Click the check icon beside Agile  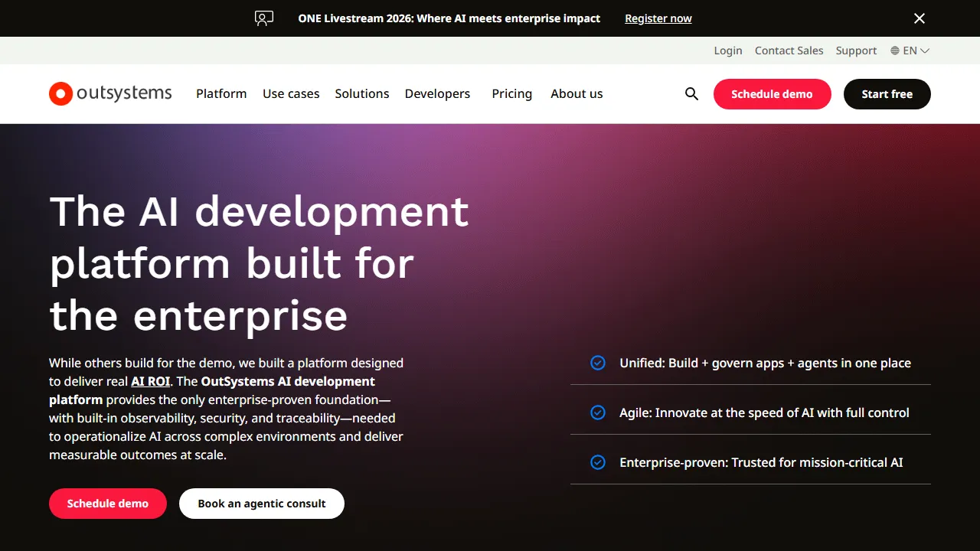[598, 412]
